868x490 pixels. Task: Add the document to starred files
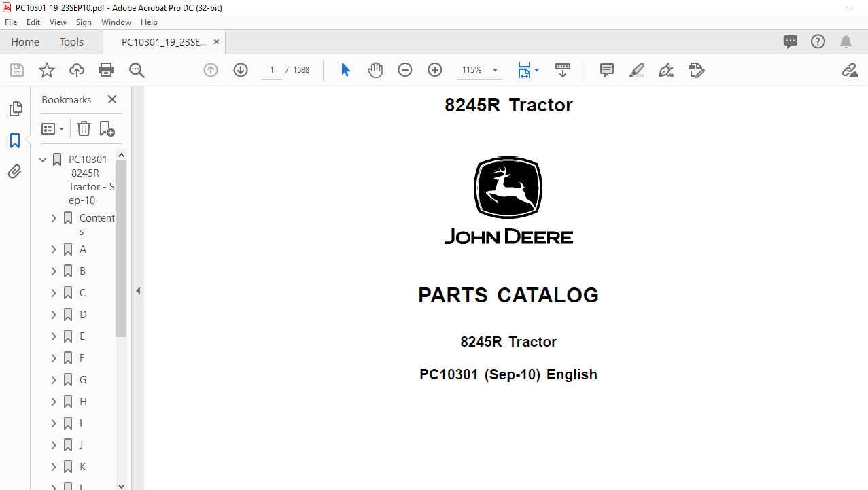click(x=47, y=70)
